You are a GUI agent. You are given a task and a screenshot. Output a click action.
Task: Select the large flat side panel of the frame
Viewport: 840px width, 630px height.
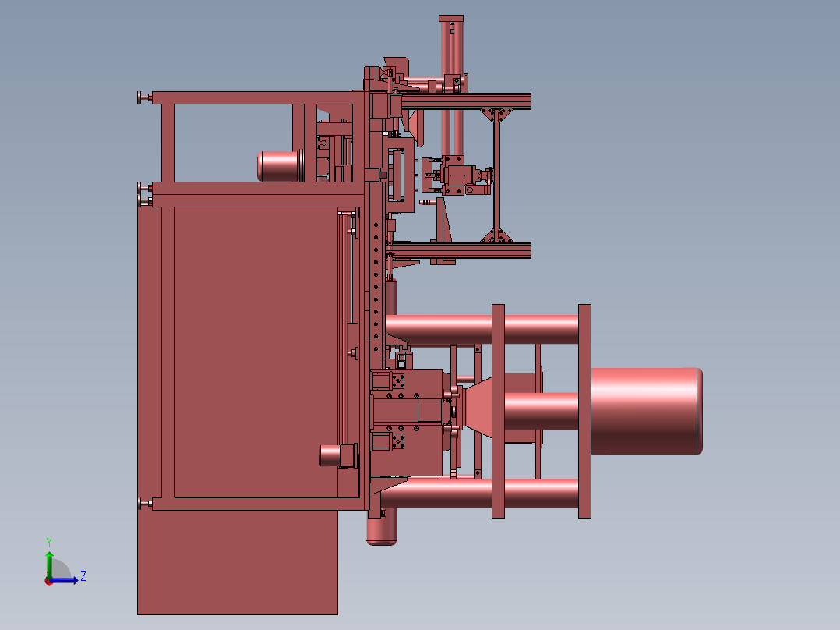tap(256, 352)
